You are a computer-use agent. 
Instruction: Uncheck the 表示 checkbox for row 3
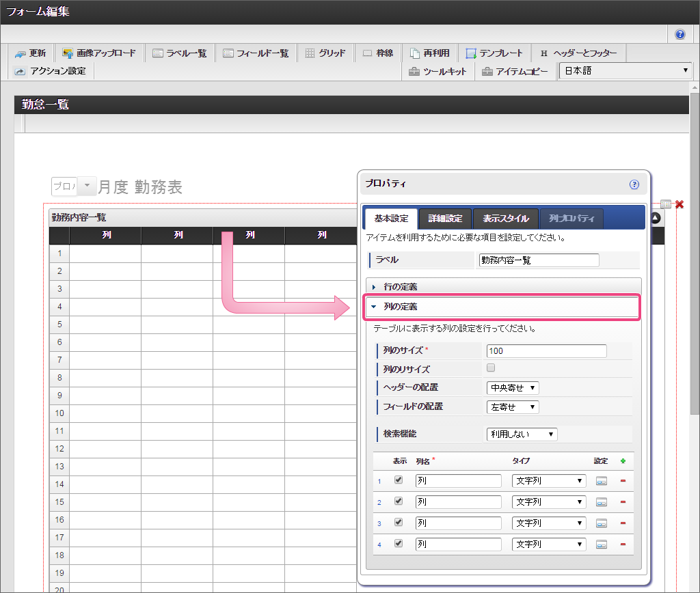pos(399,523)
